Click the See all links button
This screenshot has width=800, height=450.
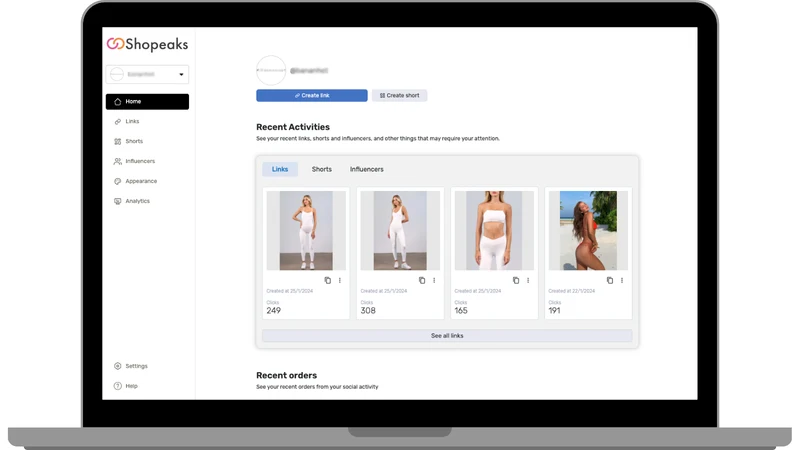click(447, 336)
